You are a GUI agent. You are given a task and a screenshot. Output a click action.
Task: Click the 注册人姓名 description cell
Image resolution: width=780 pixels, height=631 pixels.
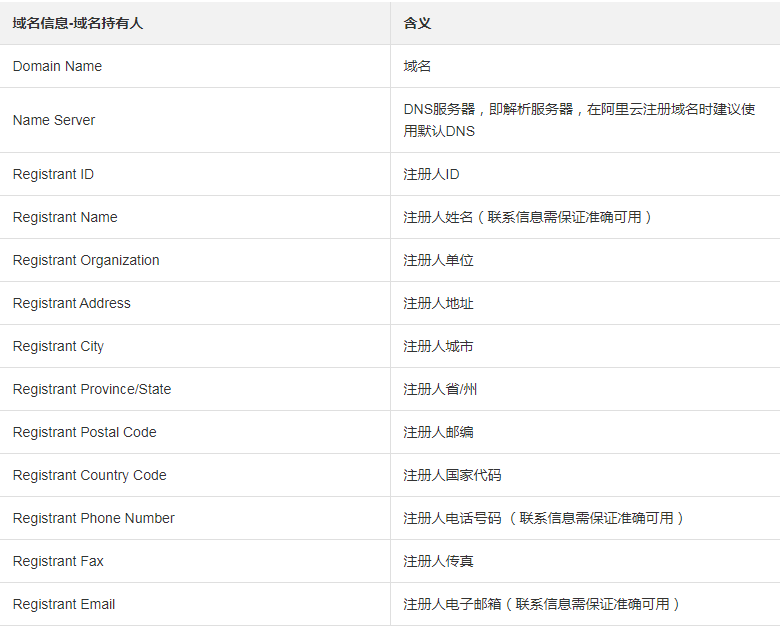tap(527, 217)
